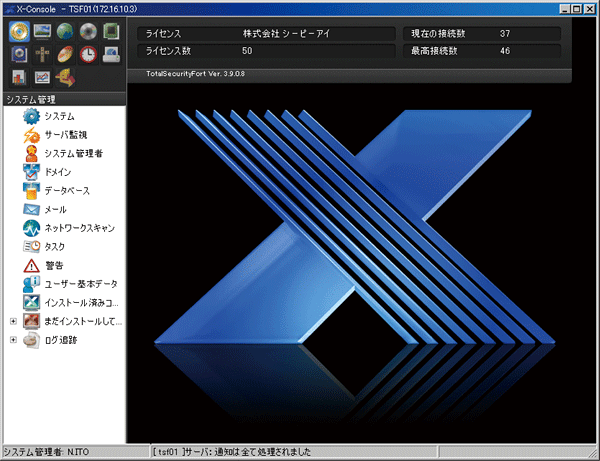600x461 pixels.
Task: Open the red clock schedule icon
Action: 88,54
